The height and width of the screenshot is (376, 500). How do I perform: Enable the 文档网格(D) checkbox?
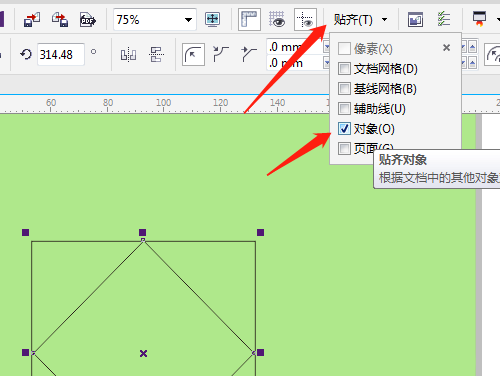pyautogui.click(x=344, y=69)
